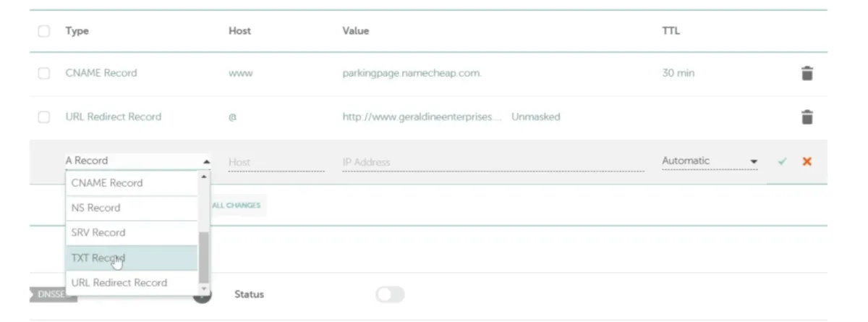Open the Automatic TTL dropdown
868x322 pixels.
pos(709,161)
